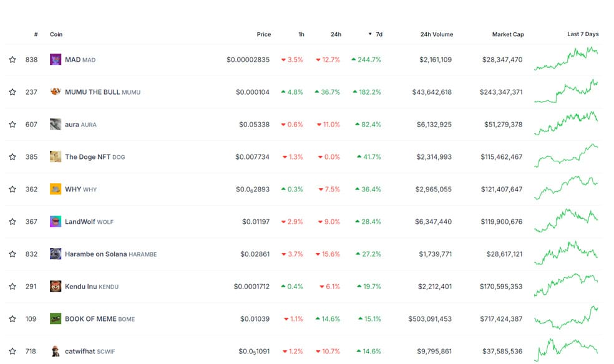Viewport: 614px width, 364px height.
Task: Open the aura AURA coin page
Action: click(80, 125)
